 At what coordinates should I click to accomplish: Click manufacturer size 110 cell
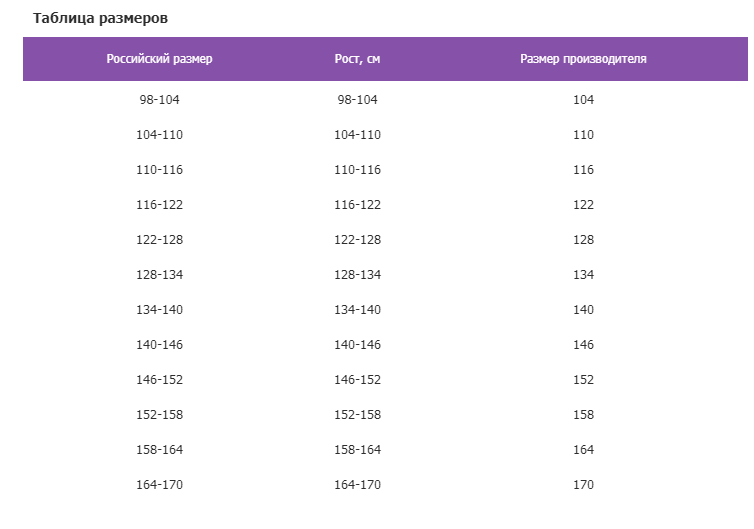click(583, 135)
